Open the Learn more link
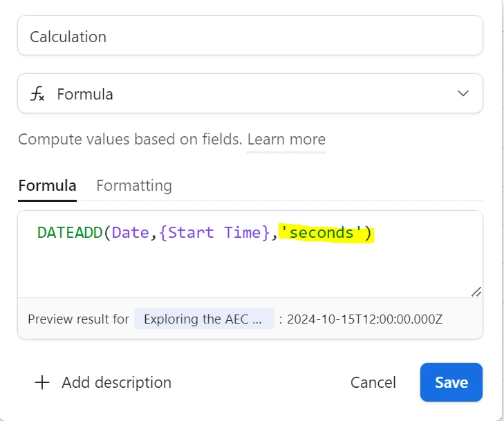 point(286,139)
